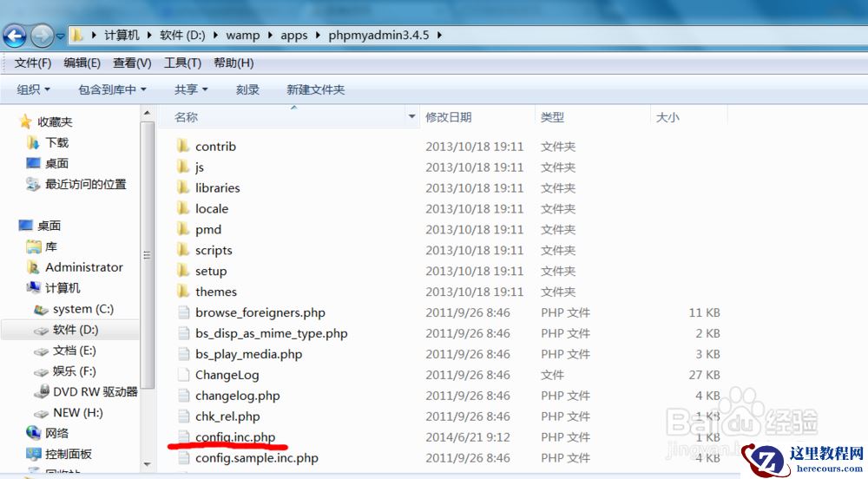Select the ChangeLog file icon

184,375
